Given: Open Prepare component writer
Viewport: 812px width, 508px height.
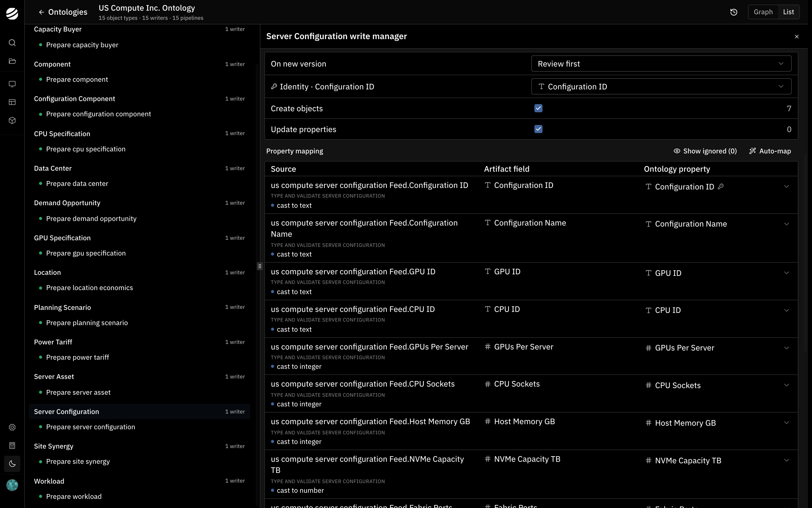Looking at the screenshot, I should coord(77,80).
